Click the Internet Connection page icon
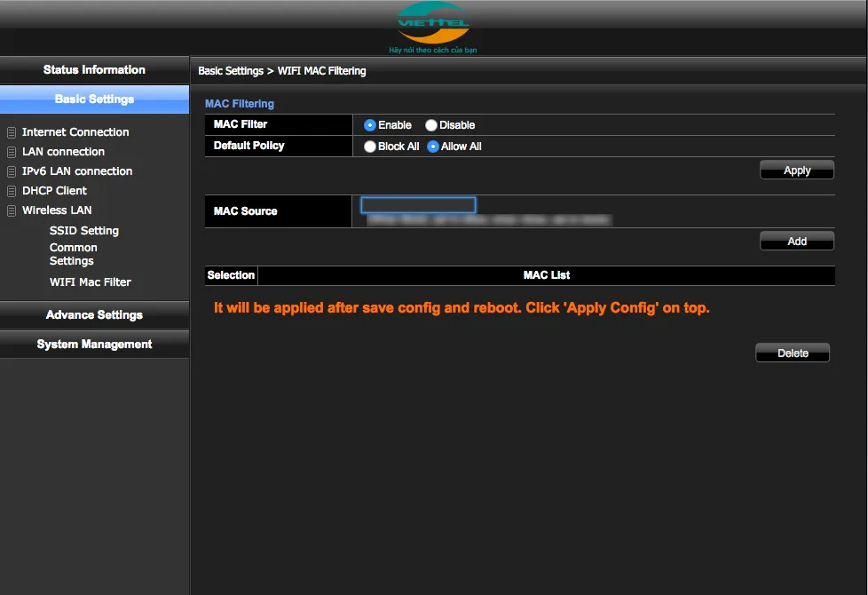Screen dimensions: 868x595 coord(12,132)
